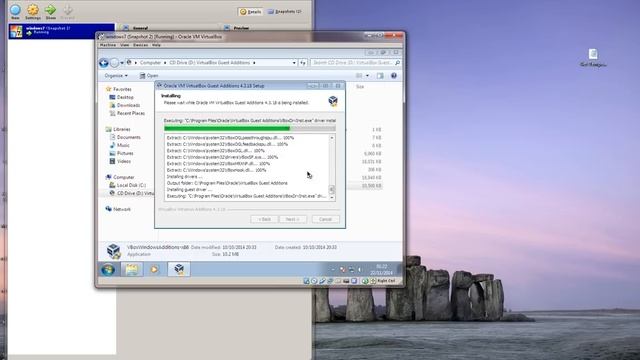Screen dimensions: 640x360
Task: Click the "Installing guest driver ..." log line
Action: point(189,190)
